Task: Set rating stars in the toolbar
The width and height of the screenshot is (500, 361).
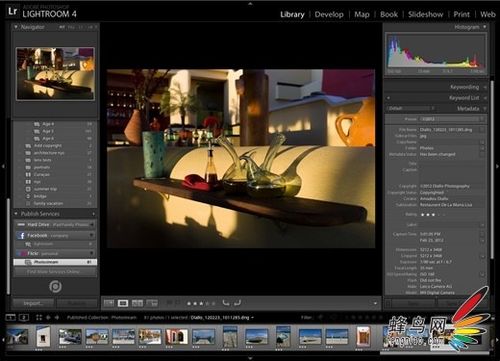Action: [x=201, y=303]
